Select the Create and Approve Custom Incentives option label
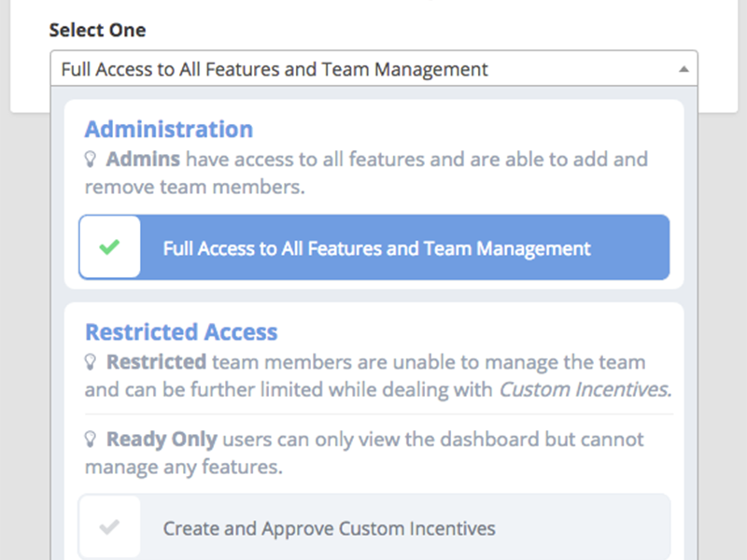This screenshot has height=560, width=747. 329,528
